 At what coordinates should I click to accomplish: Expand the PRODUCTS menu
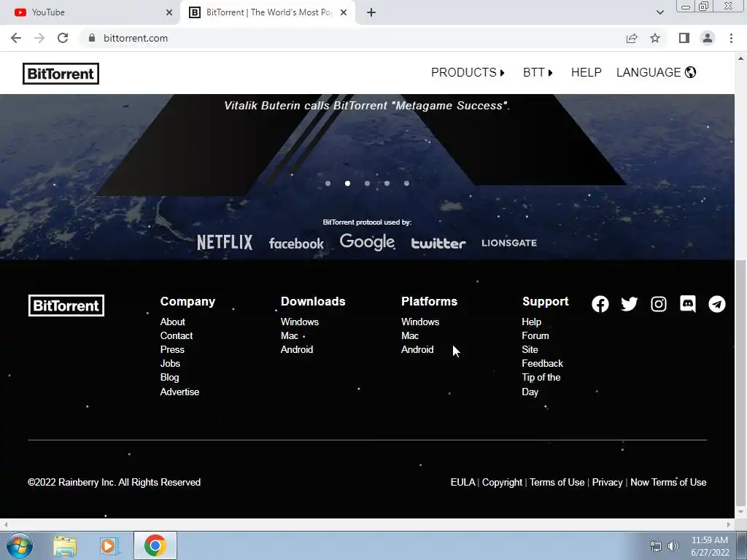tap(468, 72)
